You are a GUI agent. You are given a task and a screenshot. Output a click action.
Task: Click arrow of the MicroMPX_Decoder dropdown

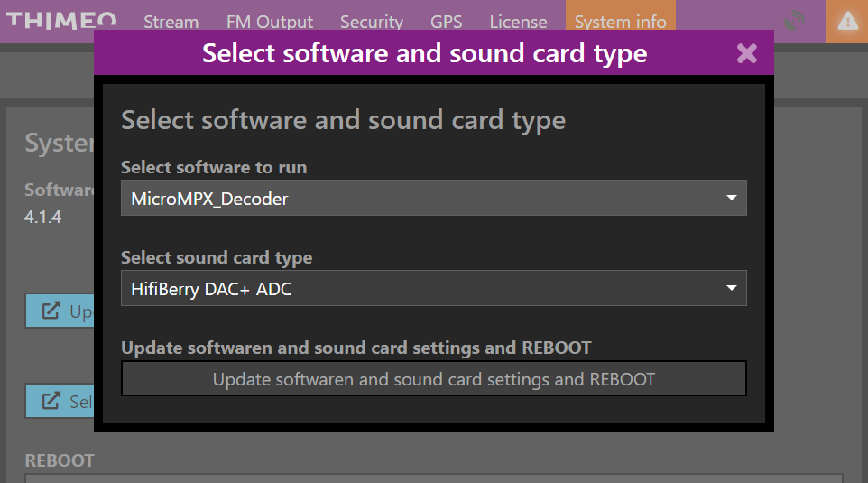point(732,199)
